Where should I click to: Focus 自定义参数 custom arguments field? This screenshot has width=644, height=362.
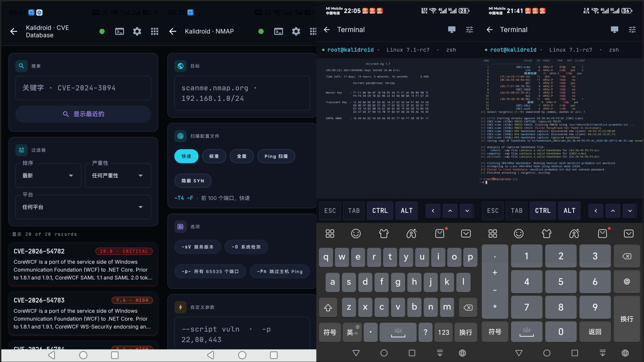point(242,334)
